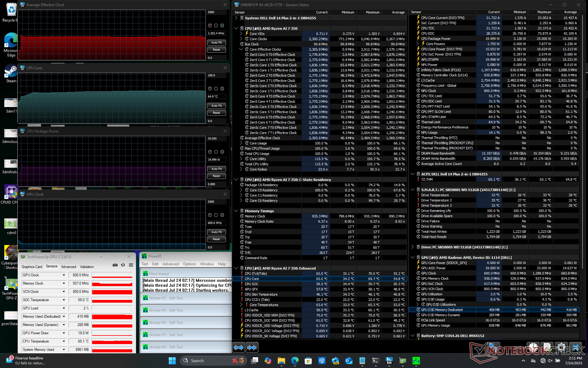
Task: Click HWiNFO settings gear icon
Action: click(x=561, y=347)
